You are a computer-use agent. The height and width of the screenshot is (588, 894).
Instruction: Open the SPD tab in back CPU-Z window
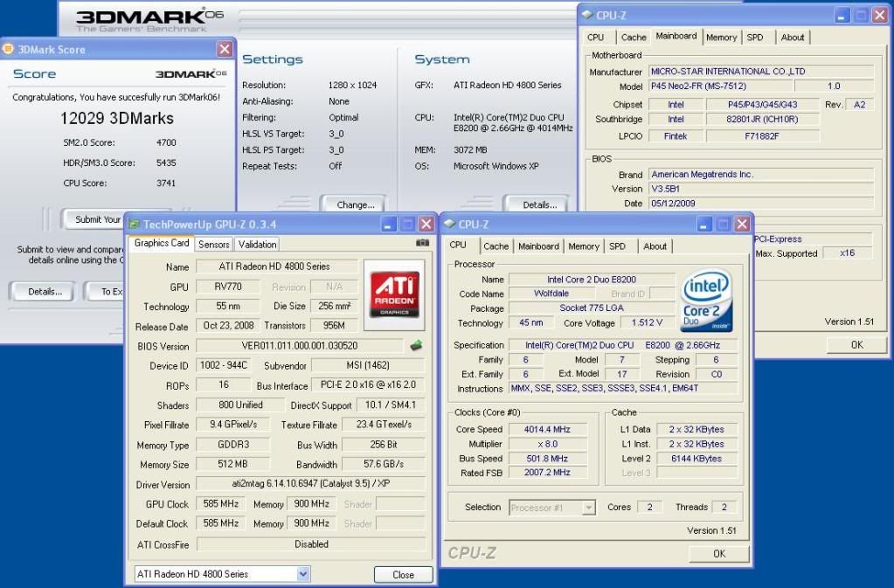pos(755,37)
